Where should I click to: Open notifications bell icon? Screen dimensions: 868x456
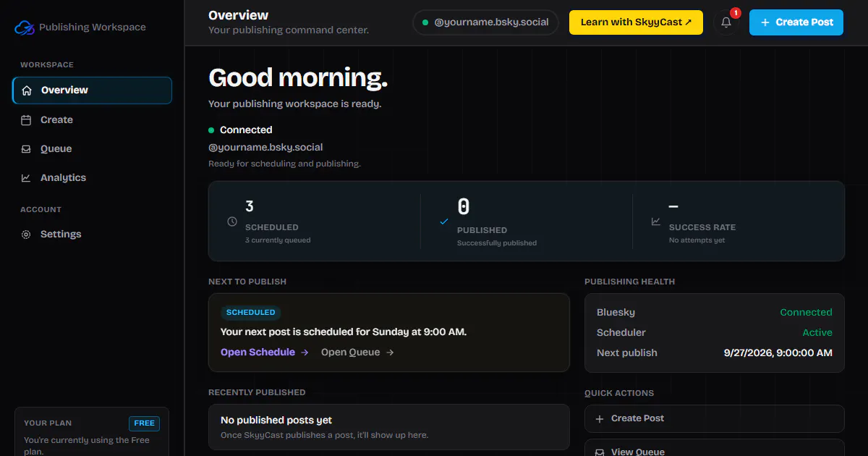click(x=726, y=22)
